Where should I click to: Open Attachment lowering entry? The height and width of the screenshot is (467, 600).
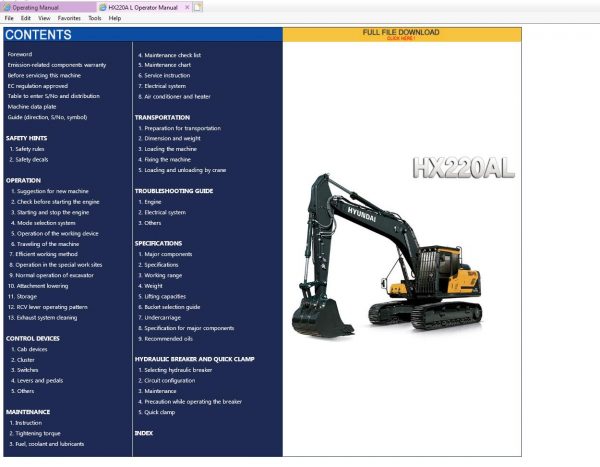(x=38, y=286)
